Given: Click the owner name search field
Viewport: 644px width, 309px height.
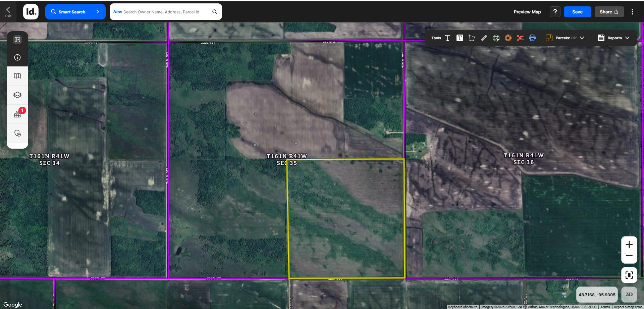Looking at the screenshot, I should [x=162, y=12].
